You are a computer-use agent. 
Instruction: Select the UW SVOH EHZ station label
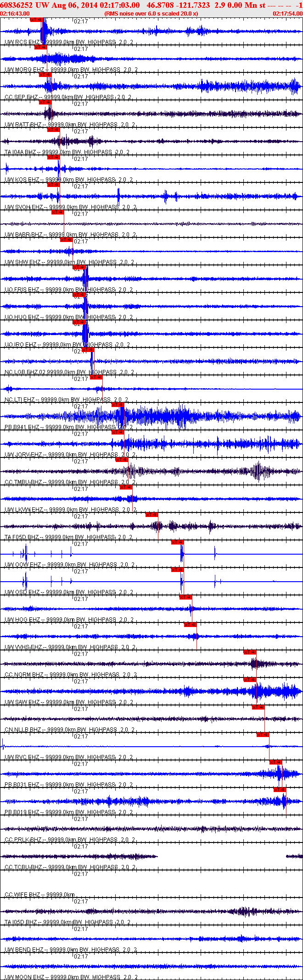[x=24, y=207]
